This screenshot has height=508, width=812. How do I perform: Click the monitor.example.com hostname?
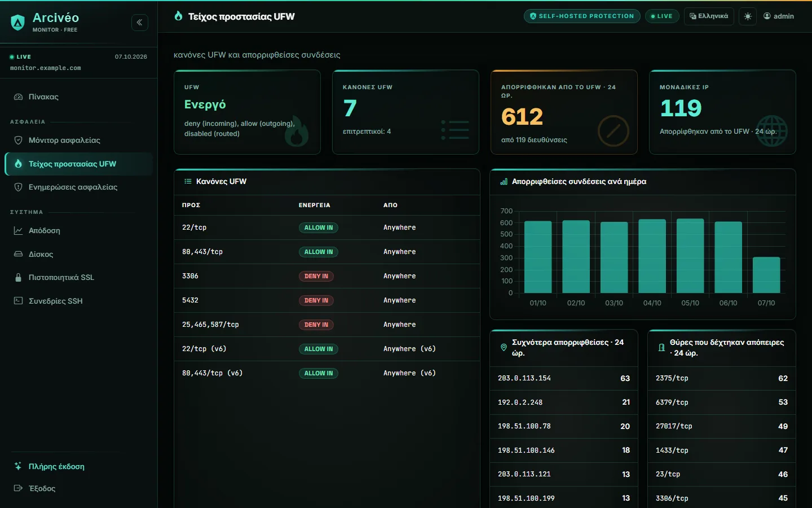(45, 68)
